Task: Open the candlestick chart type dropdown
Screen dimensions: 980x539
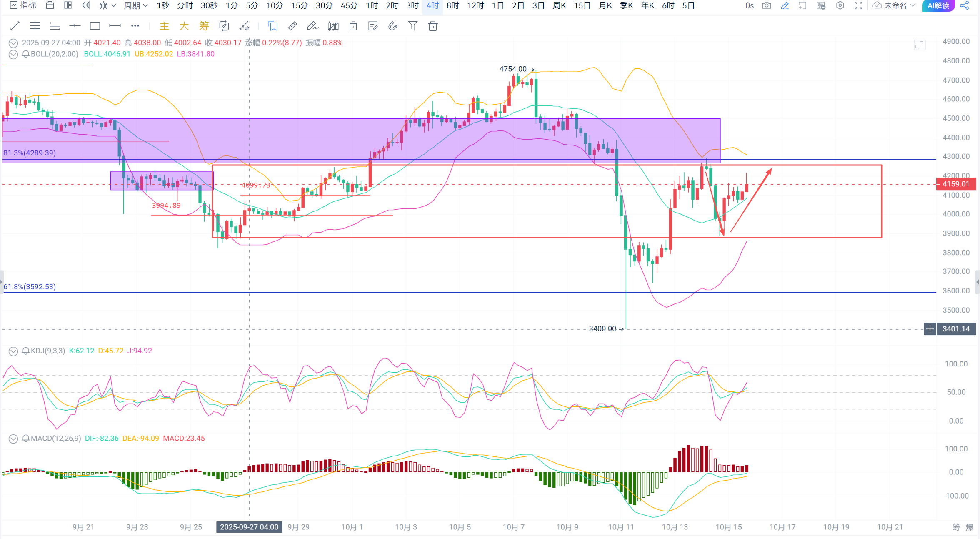Action: [x=107, y=5]
